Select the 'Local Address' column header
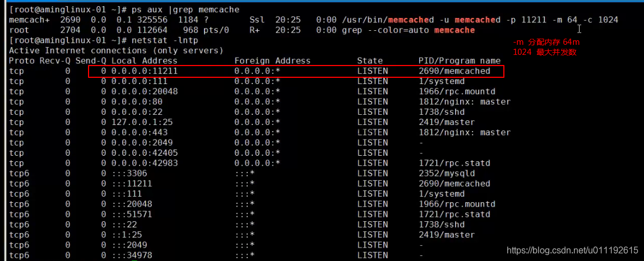The image size is (644, 261). point(145,60)
